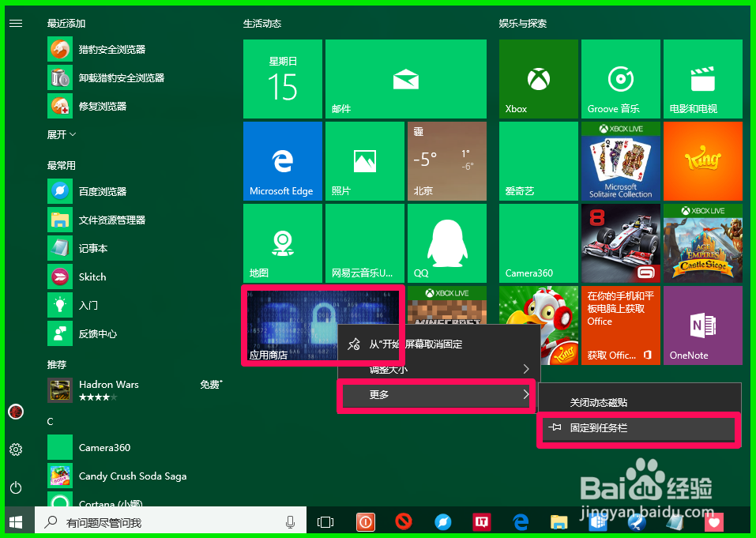Screen dimensions: 756x538
Task: Launch Edge from the taskbar
Action: (x=521, y=522)
